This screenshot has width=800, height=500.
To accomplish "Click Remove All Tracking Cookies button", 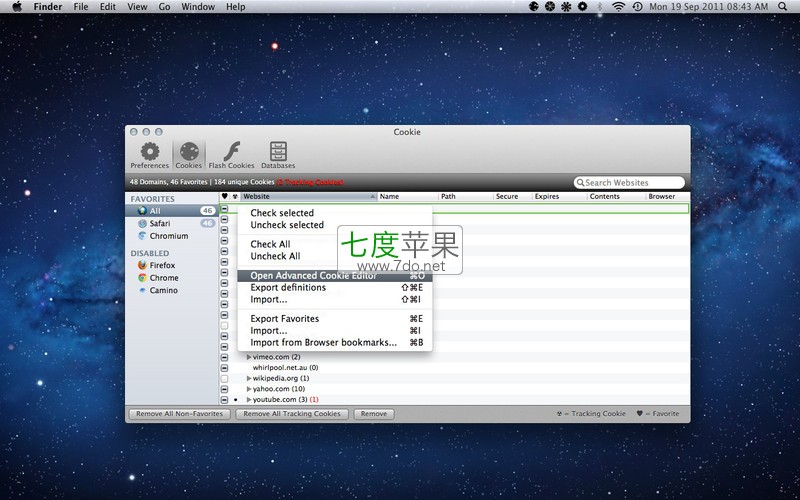I will point(293,414).
